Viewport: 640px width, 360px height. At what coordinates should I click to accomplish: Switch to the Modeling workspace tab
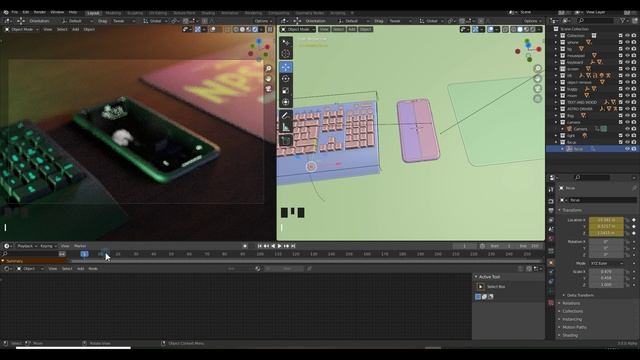tap(113, 13)
